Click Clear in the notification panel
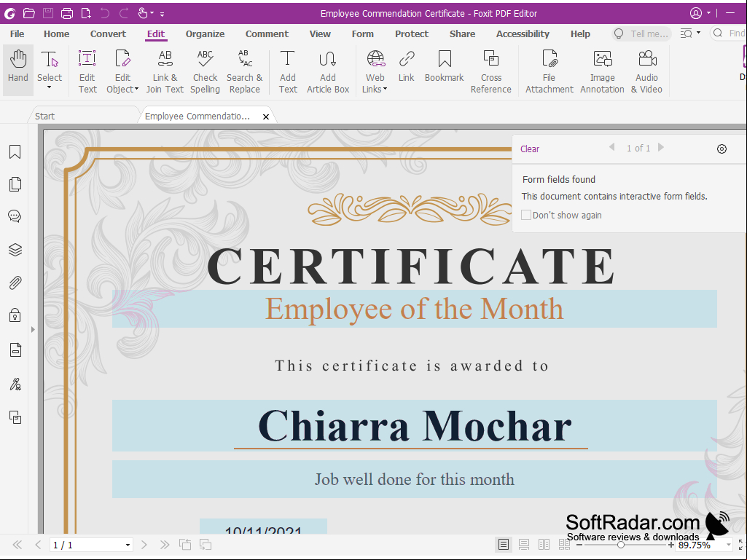This screenshot has width=747, height=560. point(530,149)
